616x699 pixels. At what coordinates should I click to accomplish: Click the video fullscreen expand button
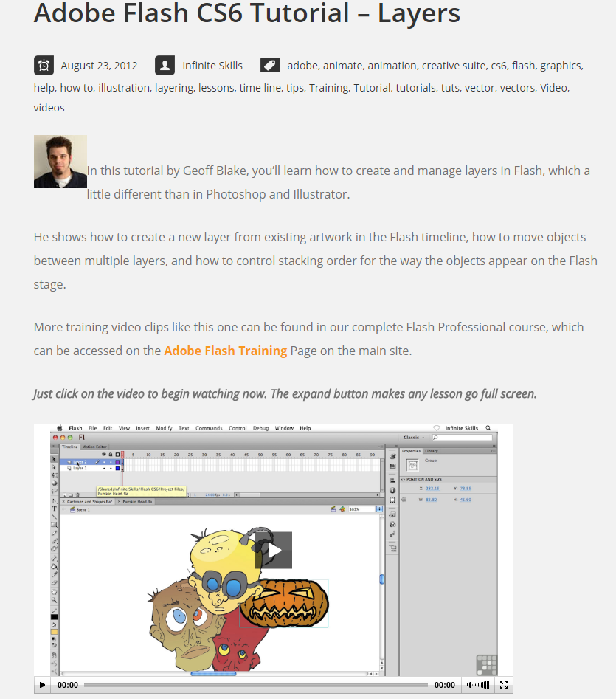coord(504,685)
